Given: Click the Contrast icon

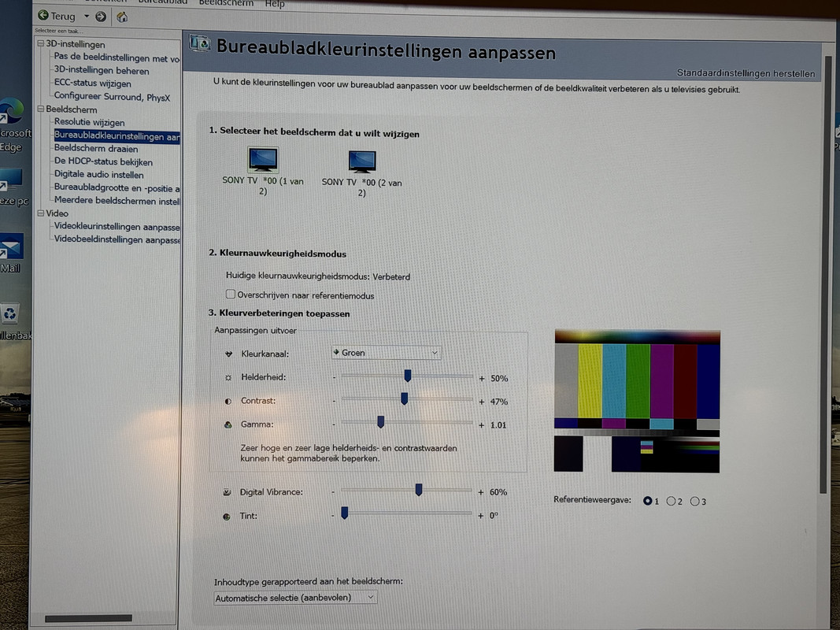Looking at the screenshot, I should [x=228, y=402].
